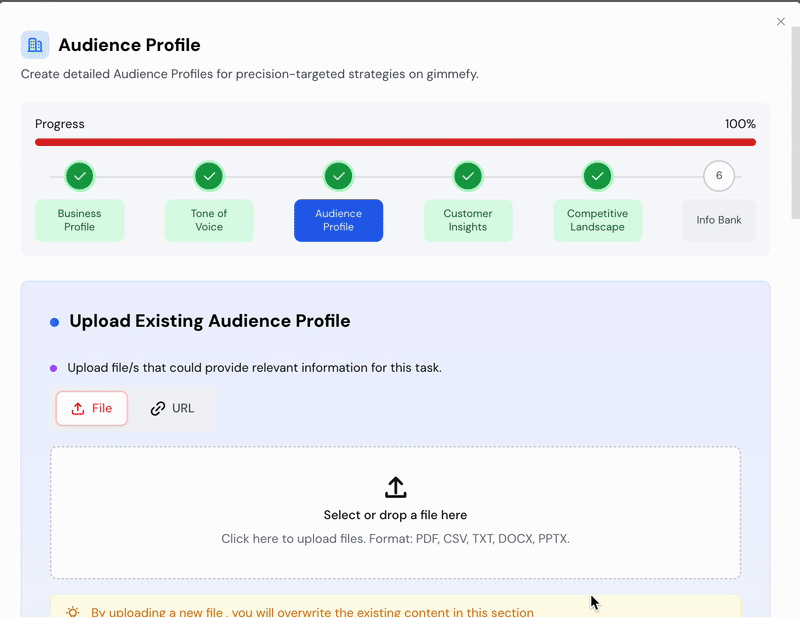
Task: Click the Business Profile green checkmark circle
Action: pyautogui.click(x=80, y=177)
